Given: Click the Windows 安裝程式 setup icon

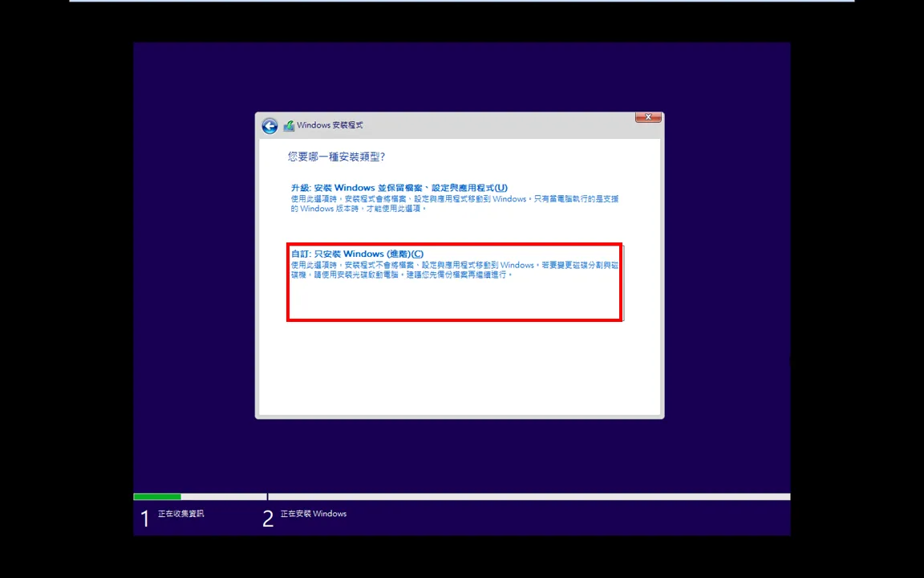Looking at the screenshot, I should 289,125.
